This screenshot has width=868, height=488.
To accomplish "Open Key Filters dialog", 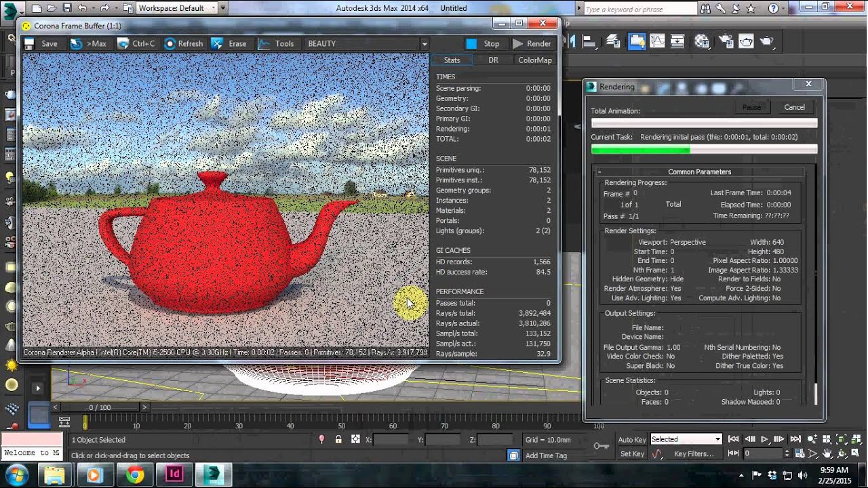I will coord(694,453).
